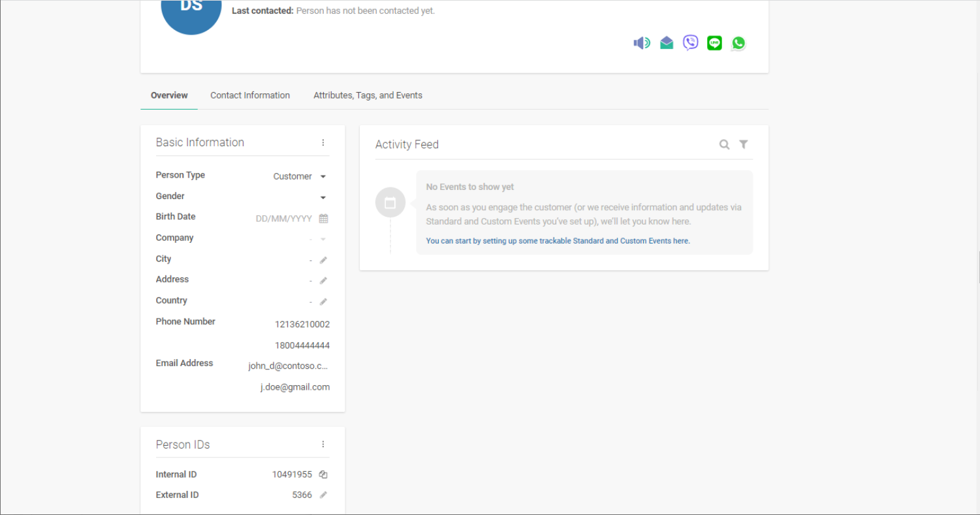Expand the Person Type dropdown
The width and height of the screenshot is (980, 515).
tap(323, 177)
